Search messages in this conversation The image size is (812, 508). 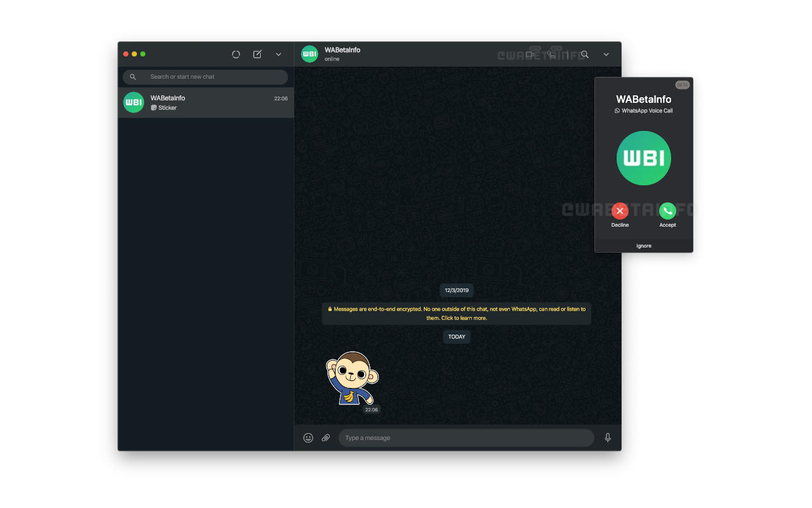pyautogui.click(x=585, y=55)
